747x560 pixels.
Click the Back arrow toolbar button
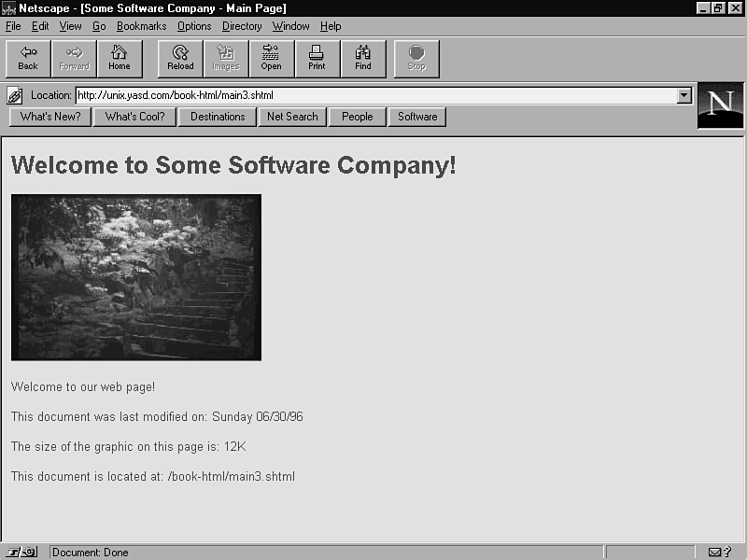point(28,58)
